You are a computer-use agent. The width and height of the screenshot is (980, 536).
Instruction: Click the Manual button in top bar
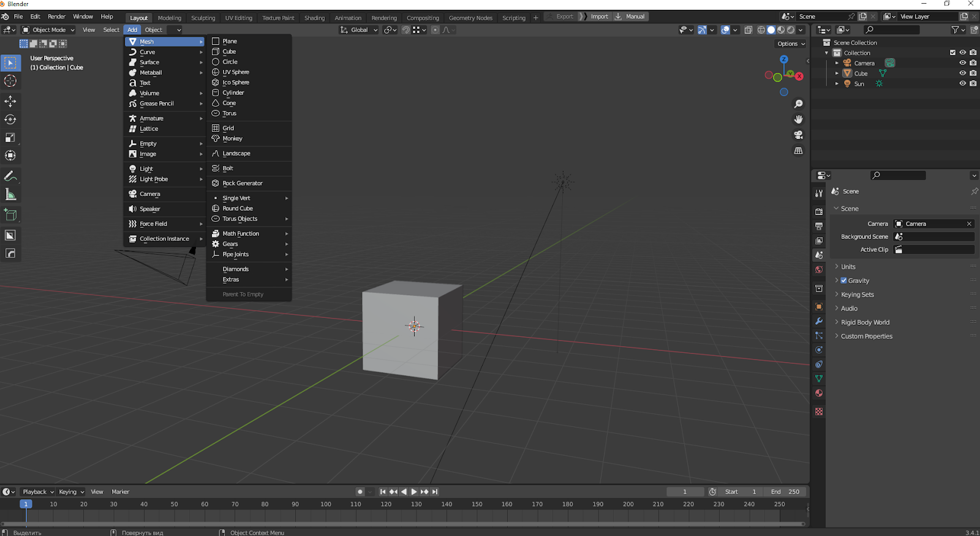pos(631,17)
